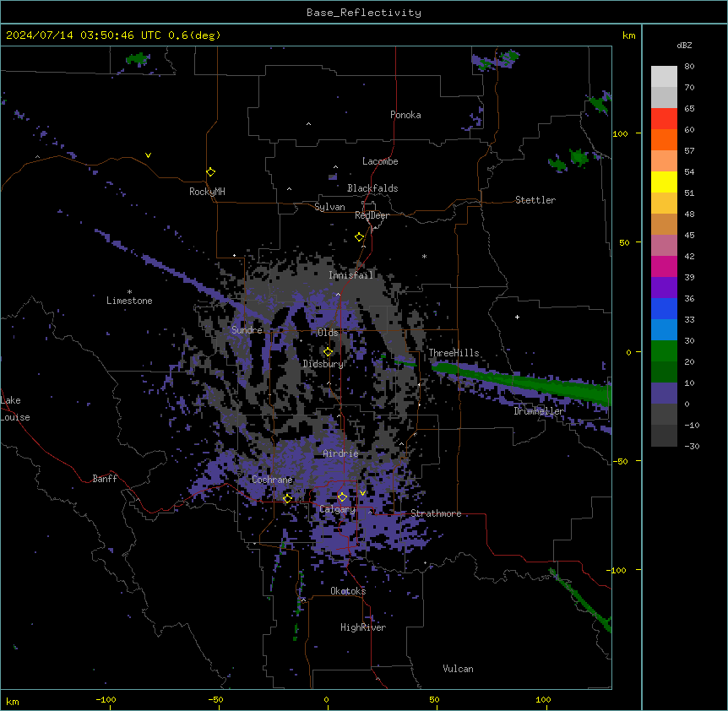This screenshot has width=728, height=711.
Task: Click the white plus marker east of ThreeHills
Action: click(517, 317)
